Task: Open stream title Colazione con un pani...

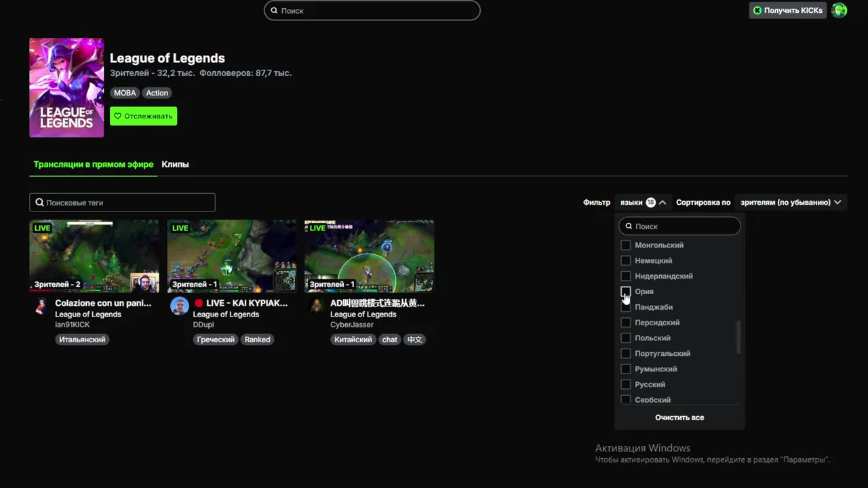Action: [103, 304]
